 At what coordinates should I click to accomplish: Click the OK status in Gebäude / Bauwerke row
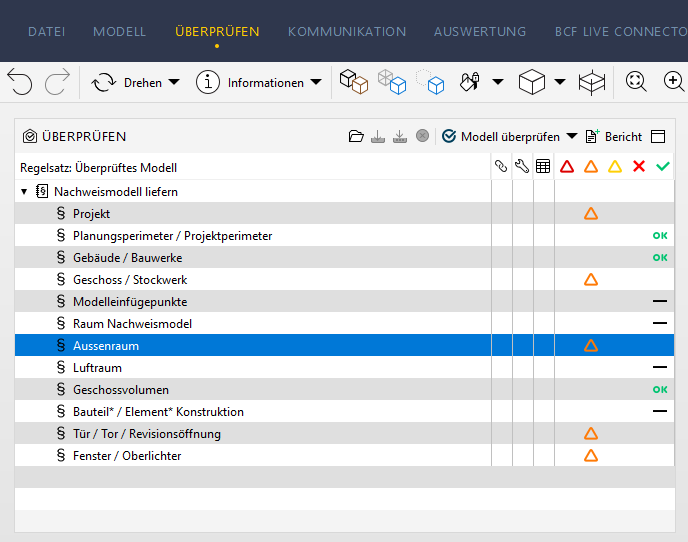coord(660,258)
